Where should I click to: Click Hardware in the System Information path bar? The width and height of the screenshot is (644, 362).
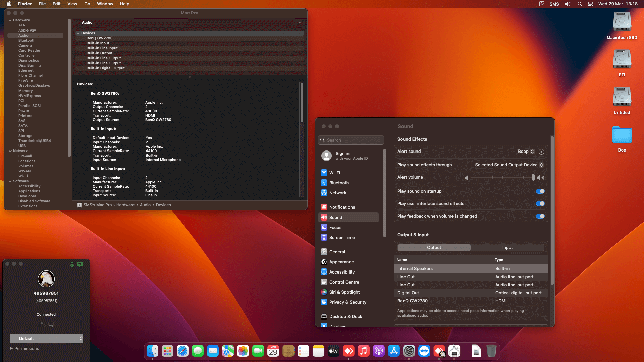pyautogui.click(x=125, y=205)
